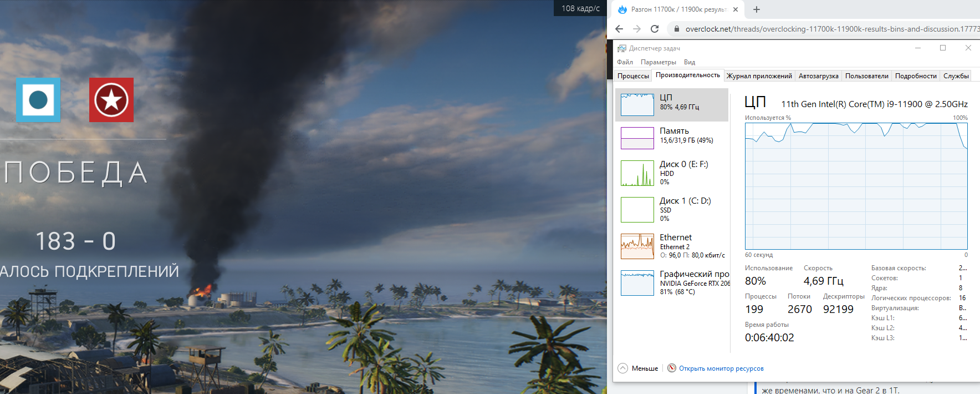This screenshot has width=980, height=394.
Task: Select Диск 1 (C: D:) entry
Action: coord(672,210)
